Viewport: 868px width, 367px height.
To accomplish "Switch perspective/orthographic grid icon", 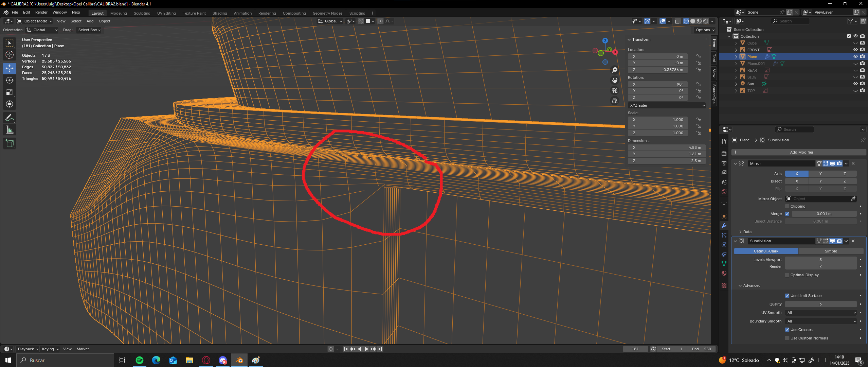I will [615, 101].
